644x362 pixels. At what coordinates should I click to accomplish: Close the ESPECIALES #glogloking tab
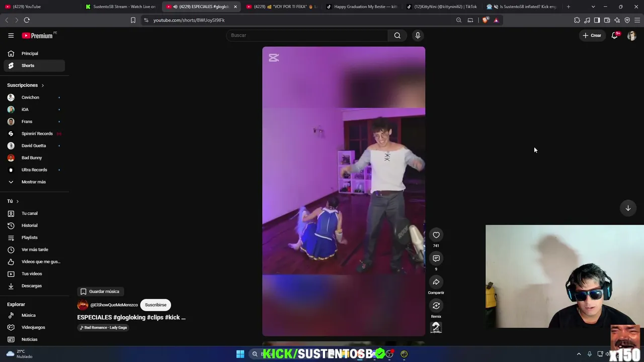235,7
